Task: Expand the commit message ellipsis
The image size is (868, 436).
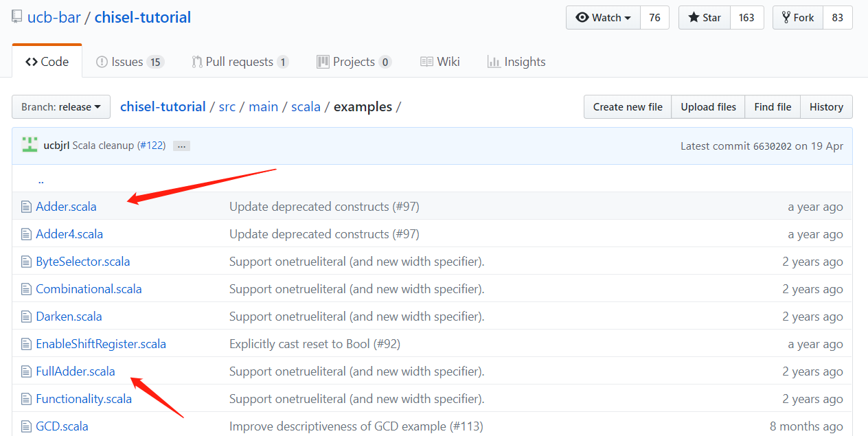Action: [x=181, y=146]
